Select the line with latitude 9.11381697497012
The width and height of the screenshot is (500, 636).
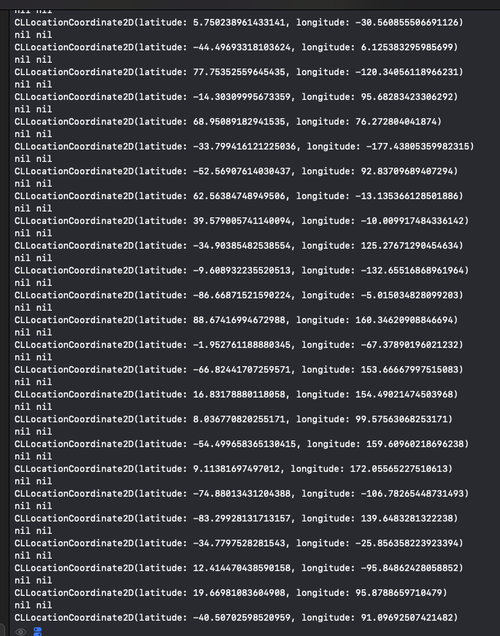tap(233, 468)
